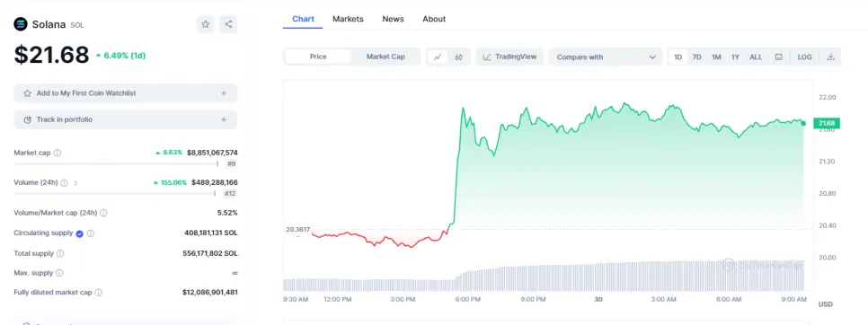Select the 1D time range
868x325 pixels.
(678, 57)
